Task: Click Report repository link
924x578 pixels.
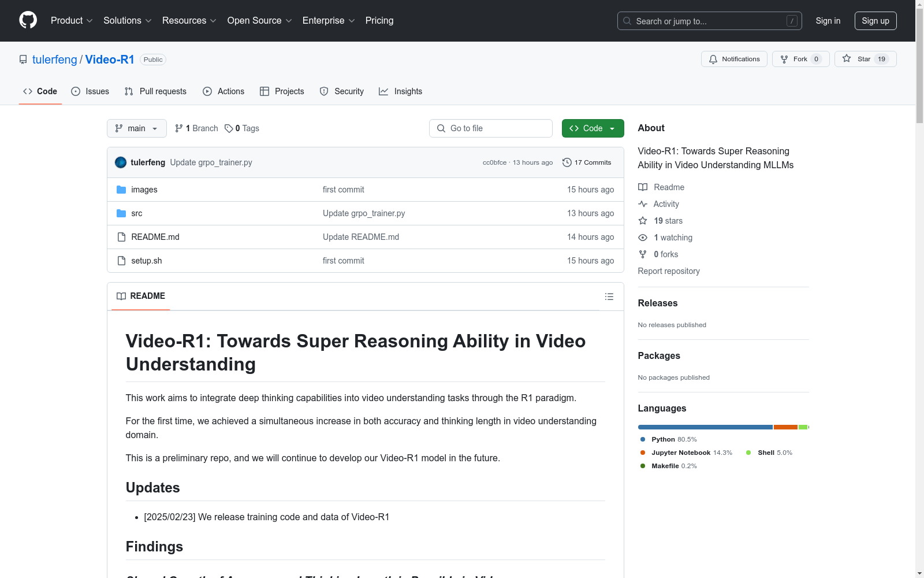Action: click(x=669, y=271)
